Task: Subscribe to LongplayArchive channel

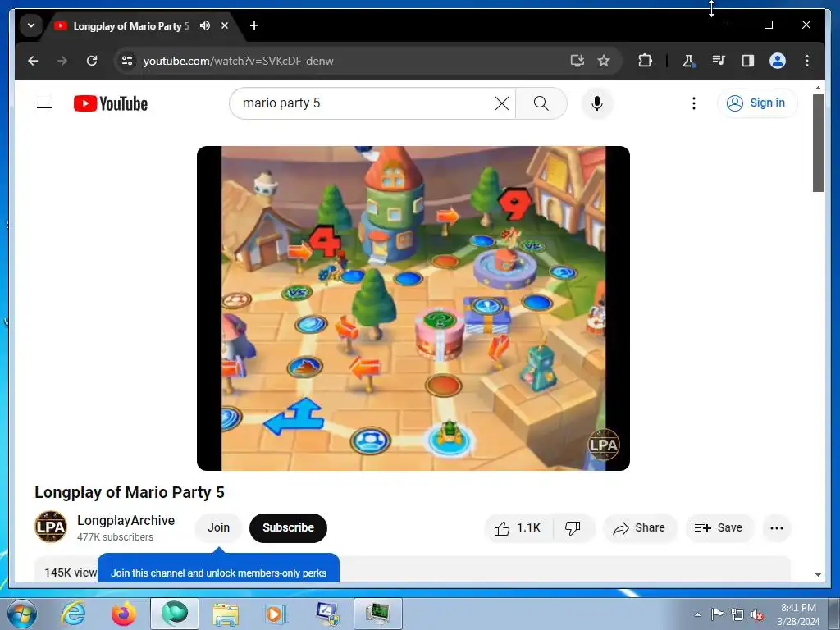Action: [288, 527]
